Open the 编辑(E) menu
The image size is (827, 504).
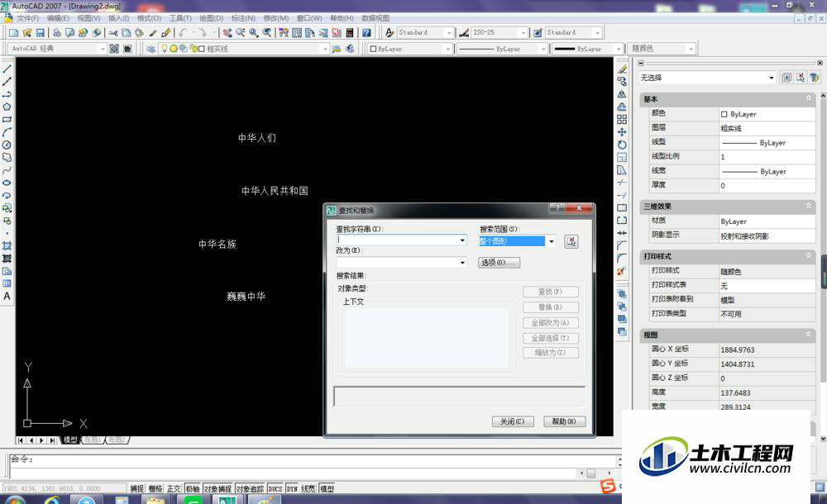58,18
